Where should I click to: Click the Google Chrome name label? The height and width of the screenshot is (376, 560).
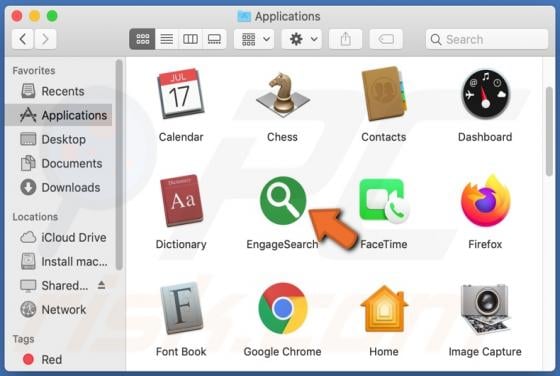coord(282,351)
